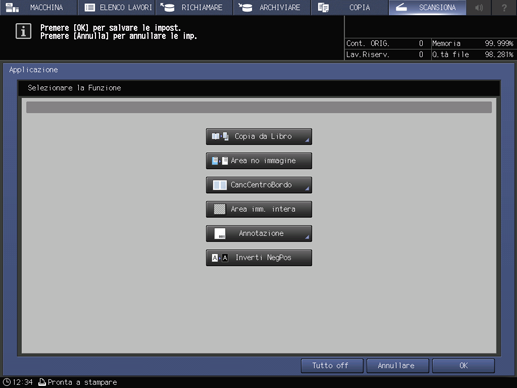
Task: Click the info icon beside the message
Action: pyautogui.click(x=23, y=31)
